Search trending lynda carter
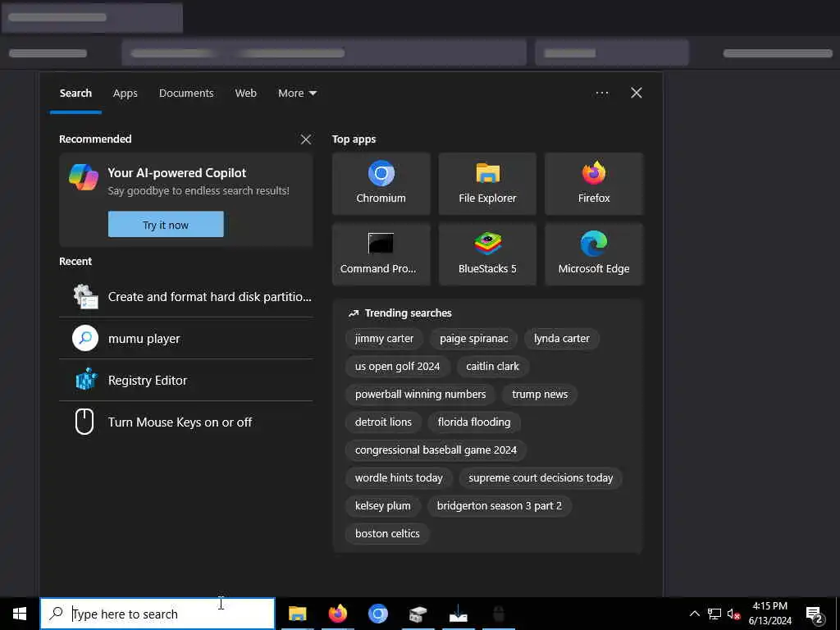Viewport: 840px width, 630px height. [x=561, y=339]
